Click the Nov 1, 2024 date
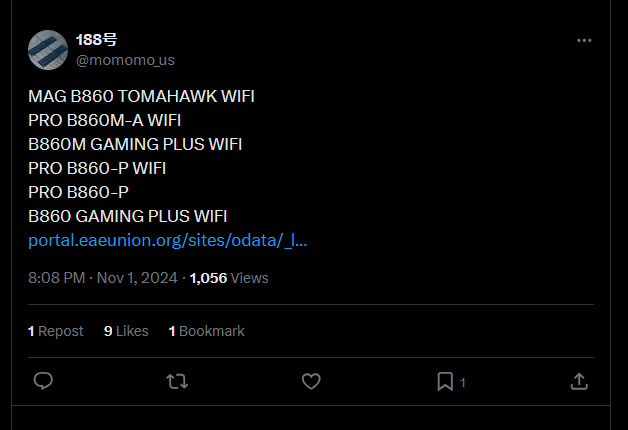The image size is (628, 430). tap(137, 278)
